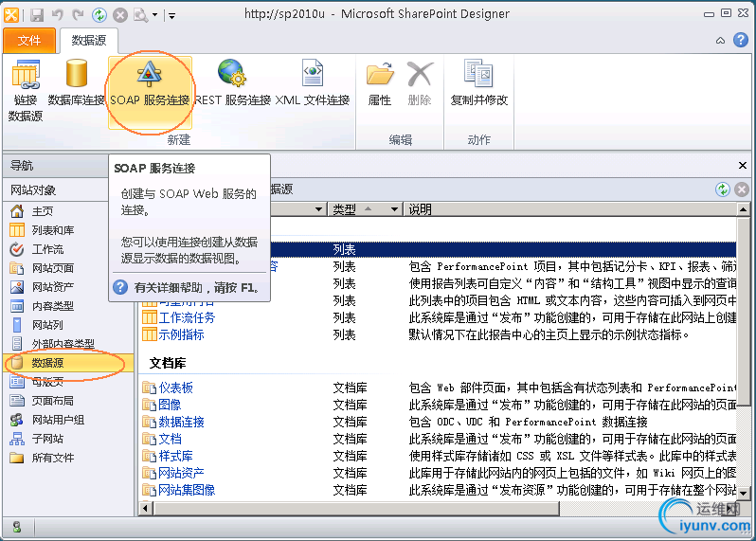Save using the quick access toolbar icon
Screen dimensions: 756x541
[37, 15]
